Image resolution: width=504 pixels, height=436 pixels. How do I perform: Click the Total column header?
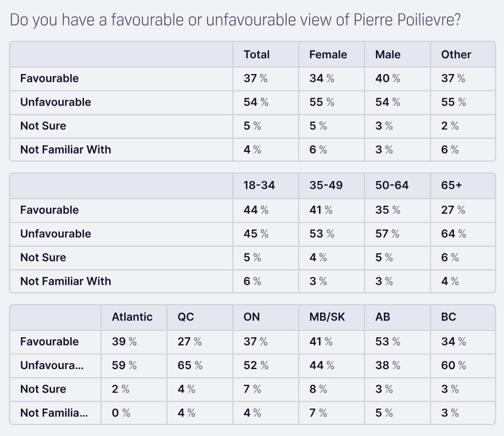pyautogui.click(x=256, y=54)
